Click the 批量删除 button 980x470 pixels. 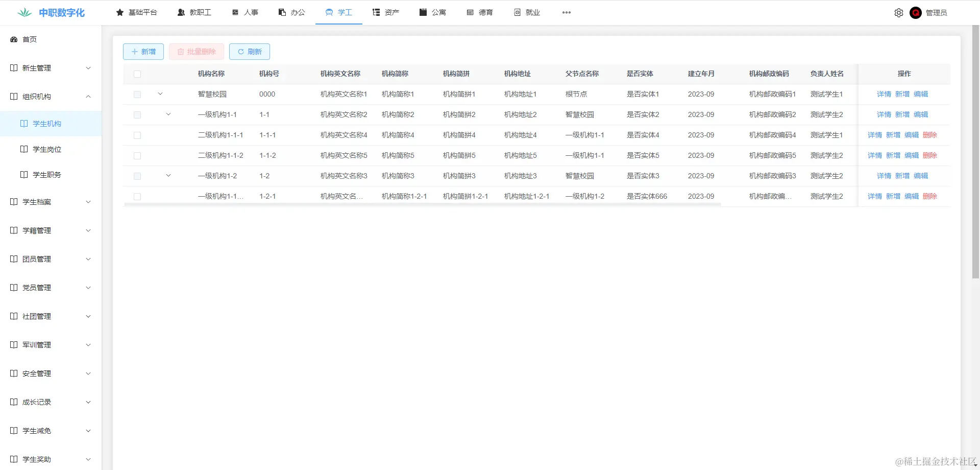tap(197, 52)
